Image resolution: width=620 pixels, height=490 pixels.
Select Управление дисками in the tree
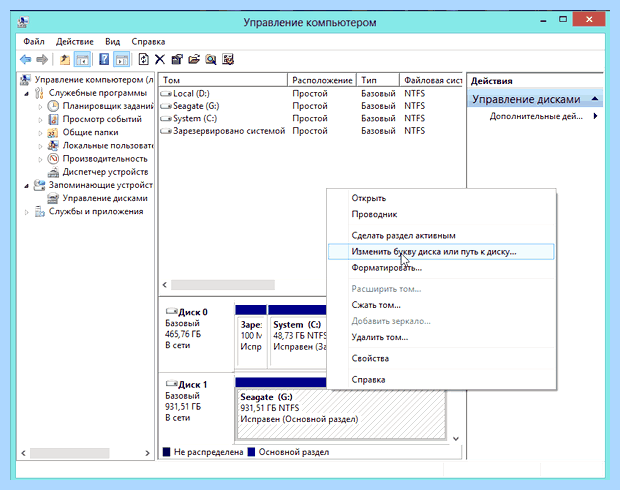(x=105, y=198)
